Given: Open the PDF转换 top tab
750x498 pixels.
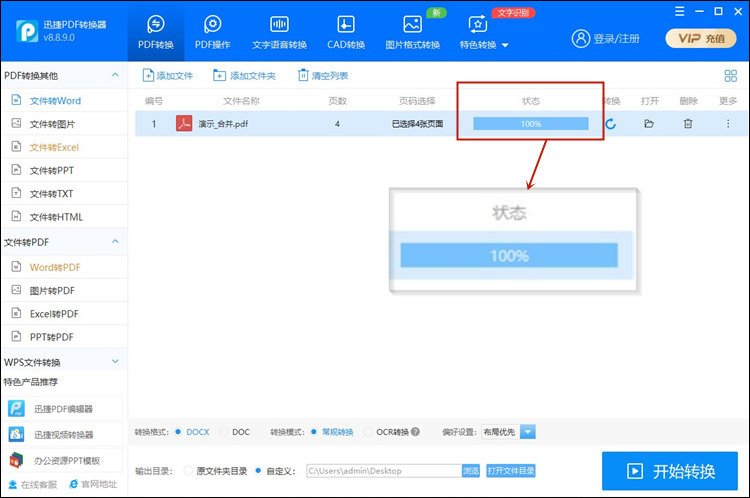Looking at the screenshot, I should pyautogui.click(x=155, y=32).
